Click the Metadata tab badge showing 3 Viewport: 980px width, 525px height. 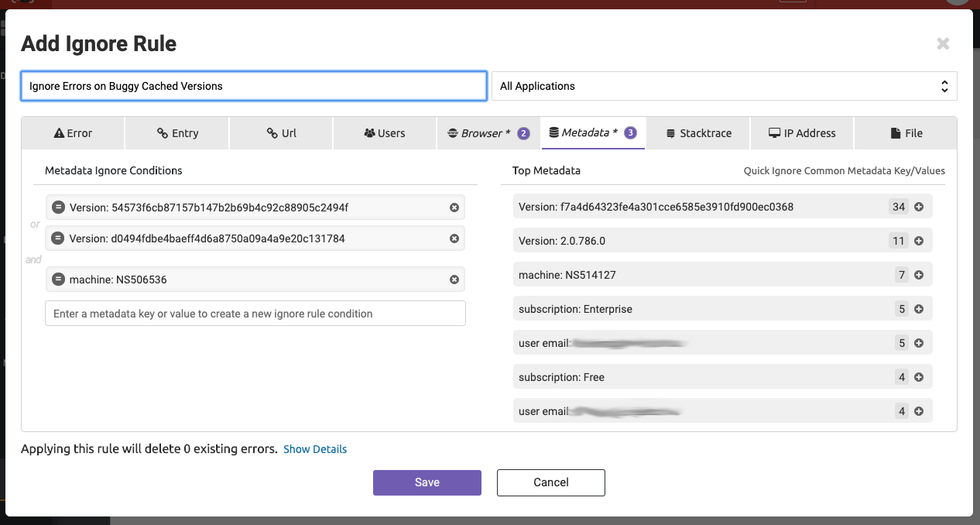click(x=631, y=133)
